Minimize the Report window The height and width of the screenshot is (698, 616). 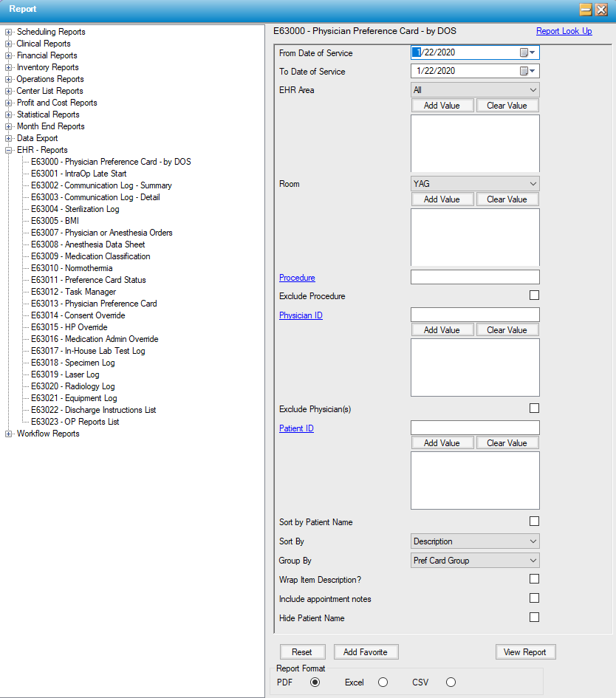pyautogui.click(x=586, y=9)
